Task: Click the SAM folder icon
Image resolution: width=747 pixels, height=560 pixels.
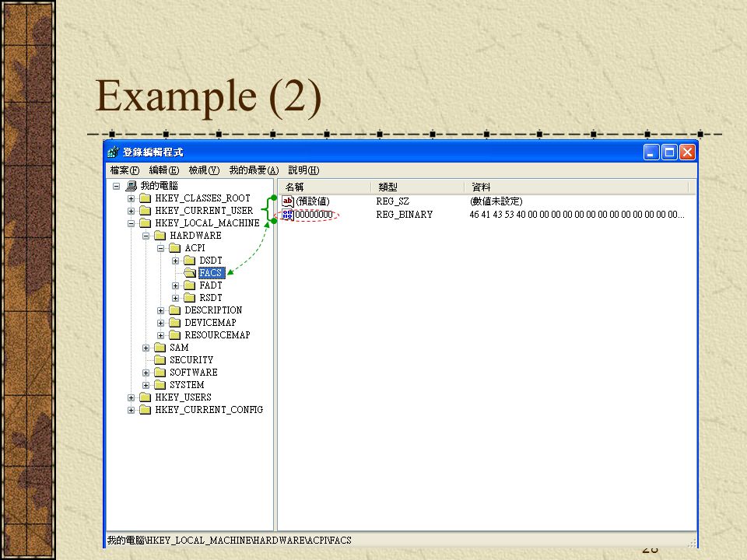Action: click(x=160, y=347)
